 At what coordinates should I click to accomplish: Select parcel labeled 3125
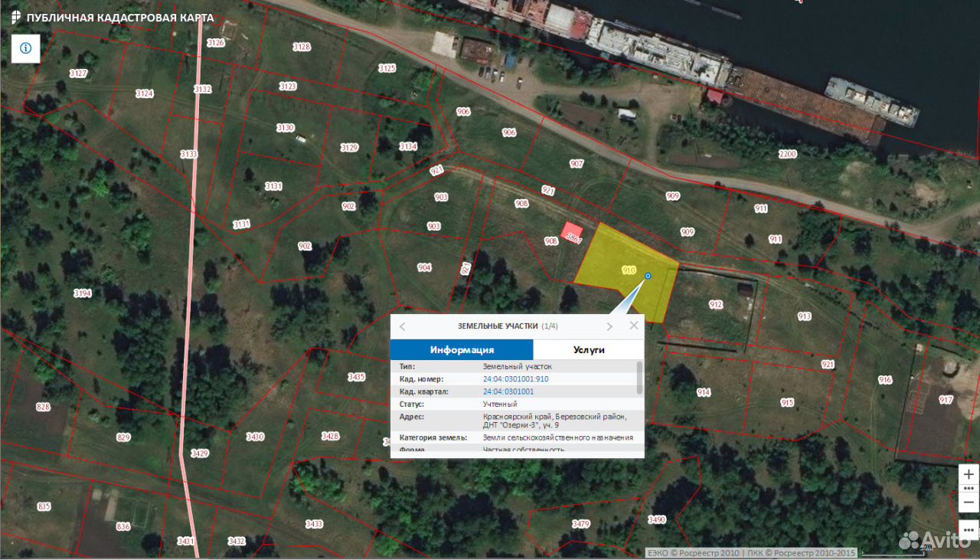(x=387, y=68)
